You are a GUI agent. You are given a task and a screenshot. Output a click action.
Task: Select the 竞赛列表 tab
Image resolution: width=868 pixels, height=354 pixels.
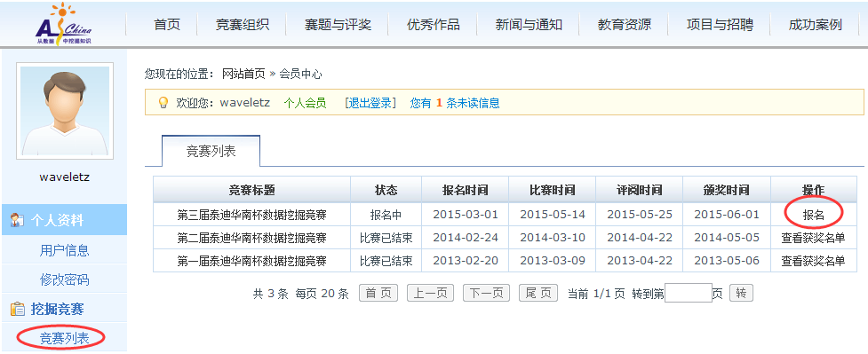tap(211, 151)
